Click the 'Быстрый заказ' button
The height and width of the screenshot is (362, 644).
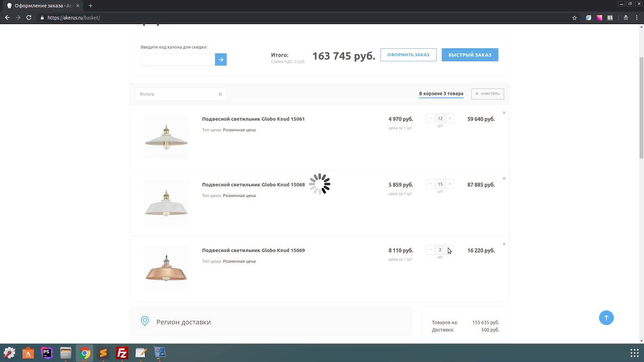pyautogui.click(x=470, y=55)
